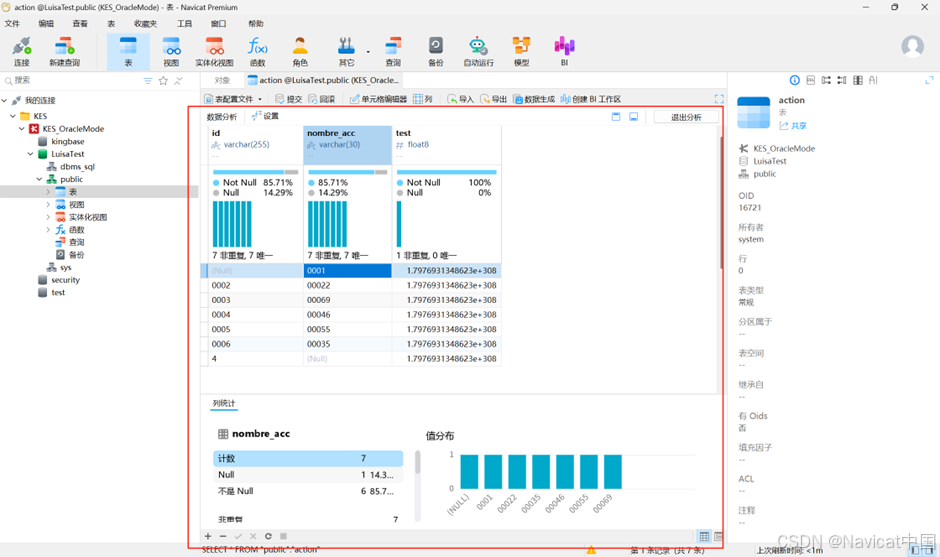
Task: Open 自动运行 automation toolbar icon
Action: (x=478, y=52)
